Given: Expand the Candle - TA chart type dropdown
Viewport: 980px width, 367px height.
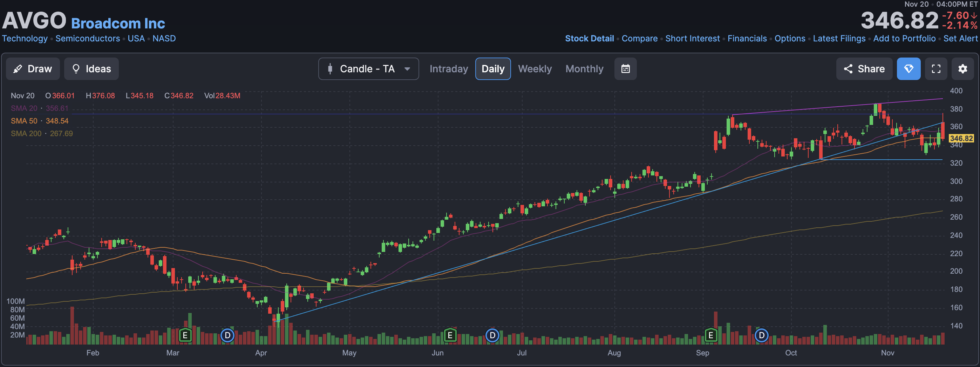Looking at the screenshot, I should 368,69.
